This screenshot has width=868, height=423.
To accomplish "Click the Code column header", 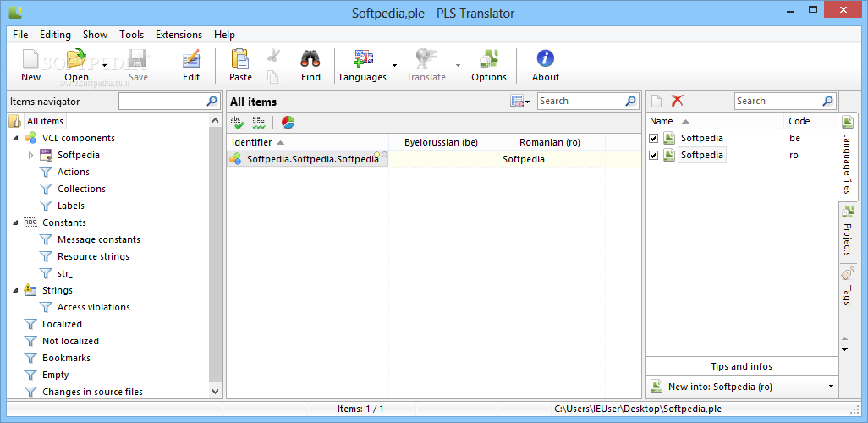I will tap(811, 121).
